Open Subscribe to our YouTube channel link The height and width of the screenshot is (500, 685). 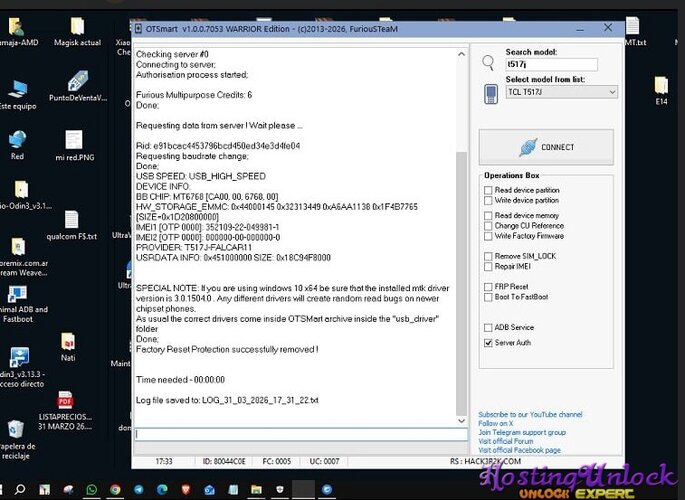pyautogui.click(x=529, y=414)
